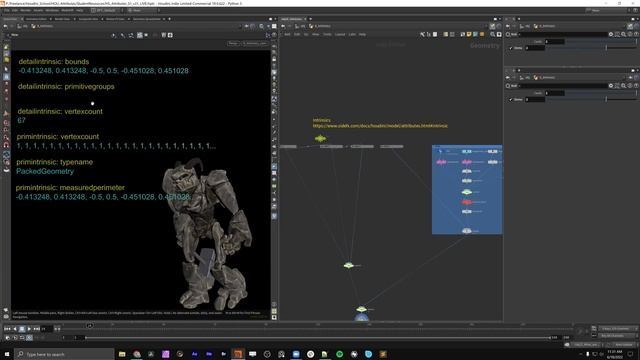640x360 pixels.
Task: Open Windows Start menu
Action: [x=7, y=354]
